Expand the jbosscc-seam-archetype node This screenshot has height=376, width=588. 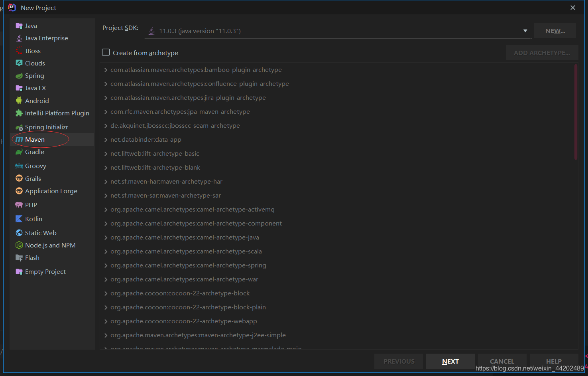[x=106, y=126]
